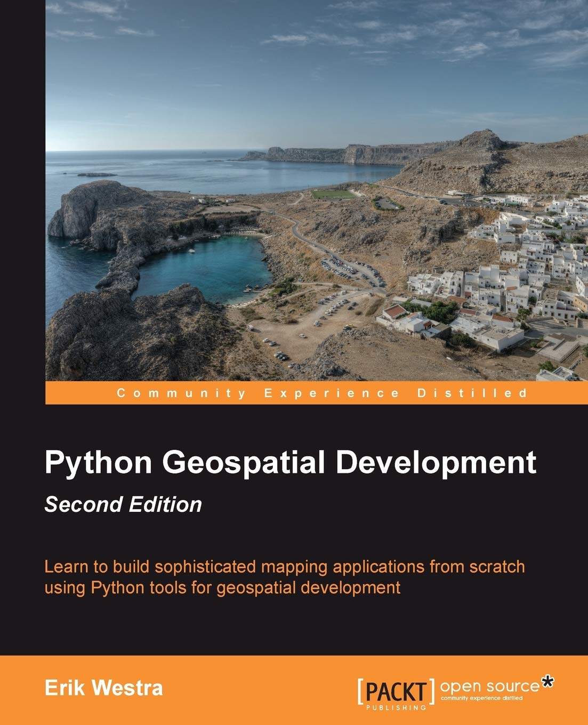The image size is (588, 725).
Task: Click the black background region above the title
Action: 293,426
